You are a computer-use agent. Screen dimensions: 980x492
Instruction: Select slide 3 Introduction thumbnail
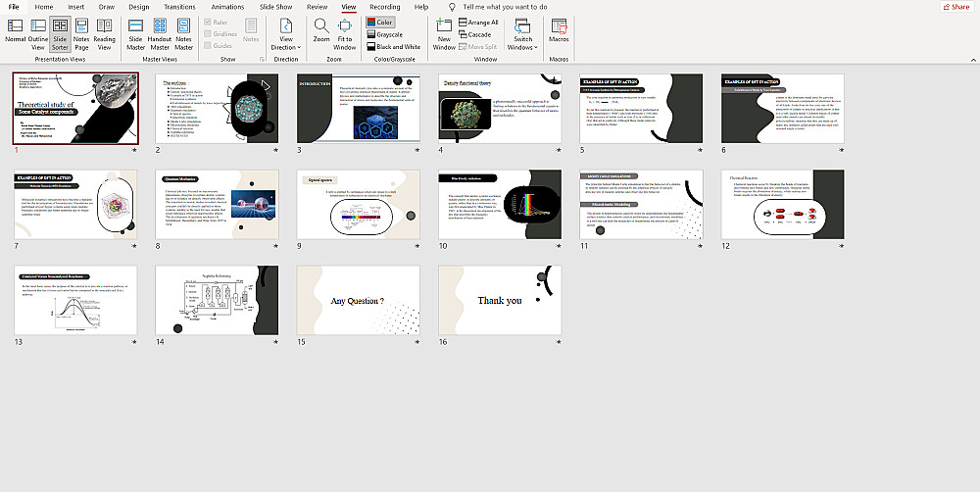[x=358, y=108]
